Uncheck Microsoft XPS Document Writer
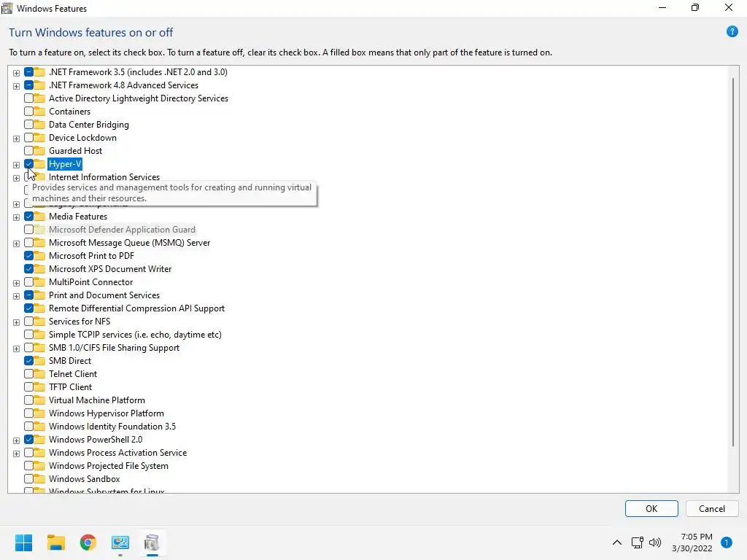The image size is (747, 560). click(28, 269)
